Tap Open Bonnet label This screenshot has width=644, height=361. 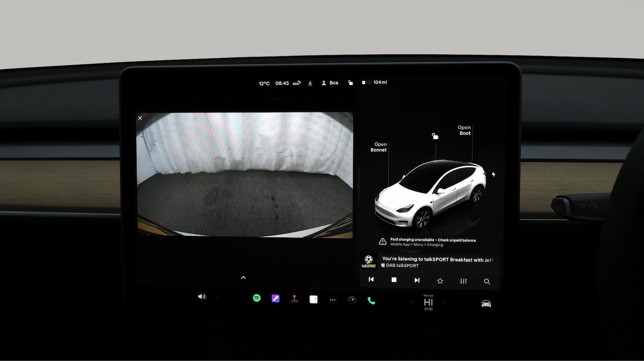coord(379,147)
